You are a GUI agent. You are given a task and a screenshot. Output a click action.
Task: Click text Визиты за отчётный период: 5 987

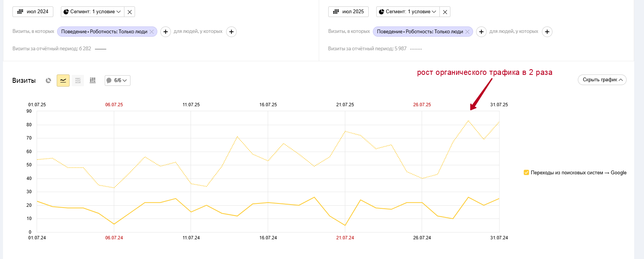pos(367,49)
